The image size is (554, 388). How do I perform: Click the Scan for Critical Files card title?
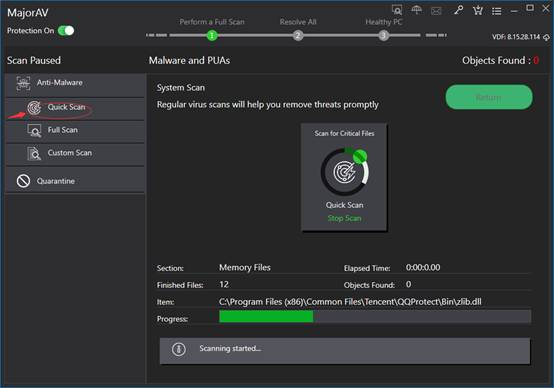coord(344,134)
